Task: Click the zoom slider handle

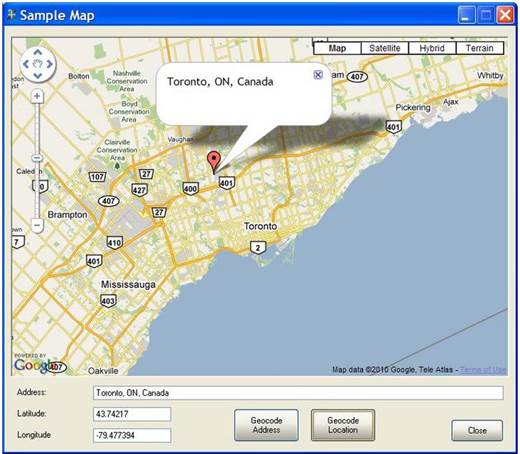Action: pyautogui.click(x=37, y=157)
